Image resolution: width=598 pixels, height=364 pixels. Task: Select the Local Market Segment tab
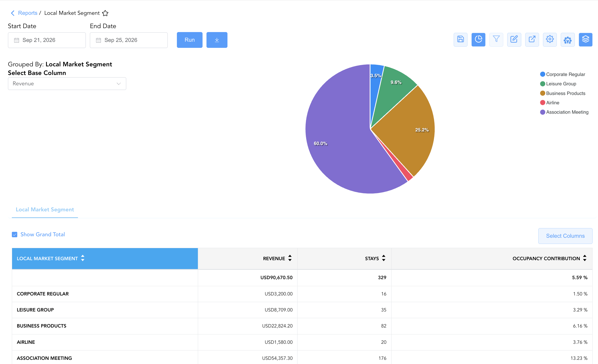coord(45,210)
